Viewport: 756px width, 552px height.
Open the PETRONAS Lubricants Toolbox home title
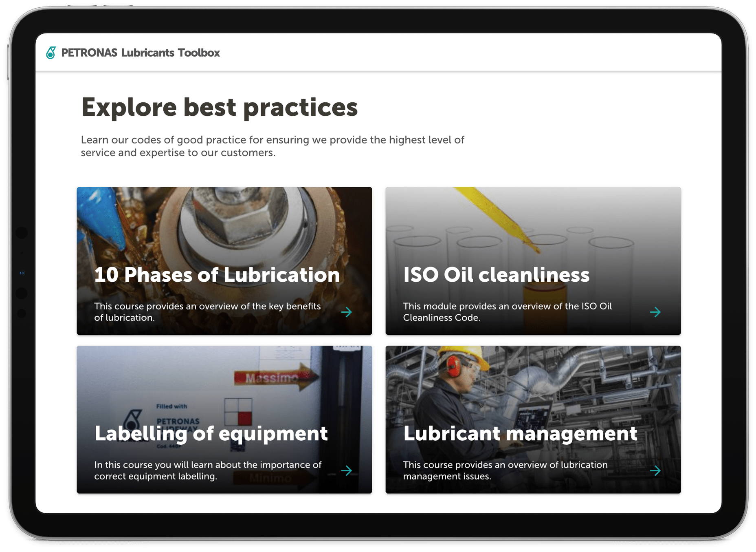pyautogui.click(x=140, y=53)
